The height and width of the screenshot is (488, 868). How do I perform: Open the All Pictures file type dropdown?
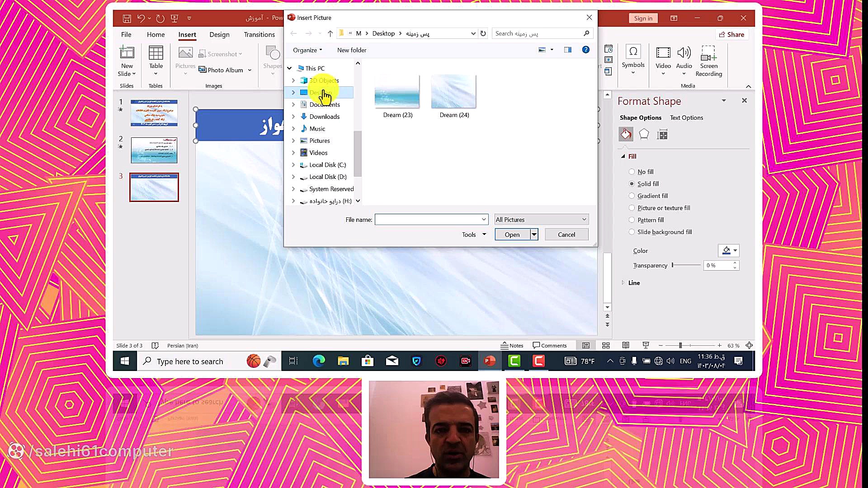coord(541,220)
